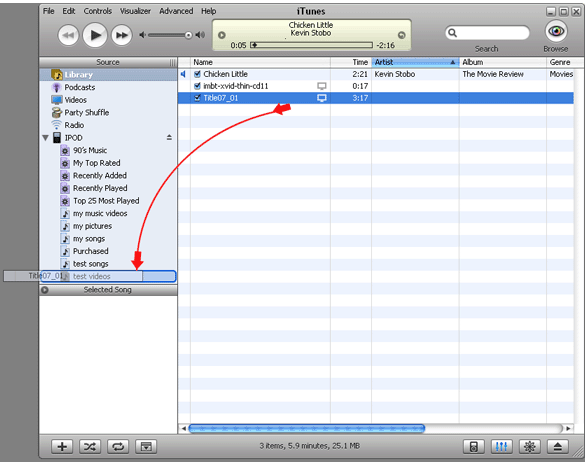Reverse the Artist column sort order

click(416, 63)
